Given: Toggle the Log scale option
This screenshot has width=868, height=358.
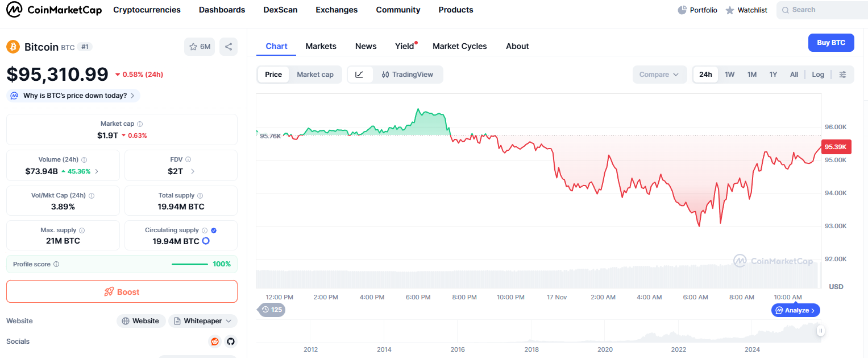Looking at the screenshot, I should (x=818, y=75).
